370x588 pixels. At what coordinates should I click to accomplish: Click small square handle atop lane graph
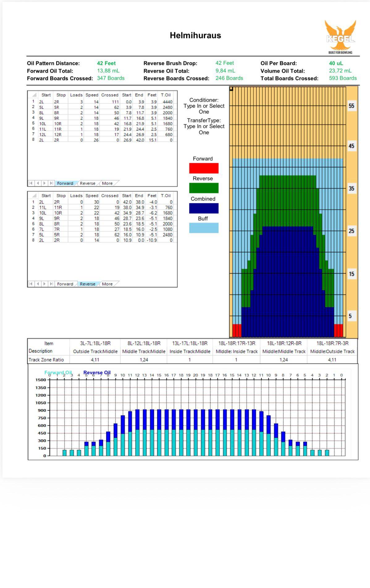pos(231,89)
